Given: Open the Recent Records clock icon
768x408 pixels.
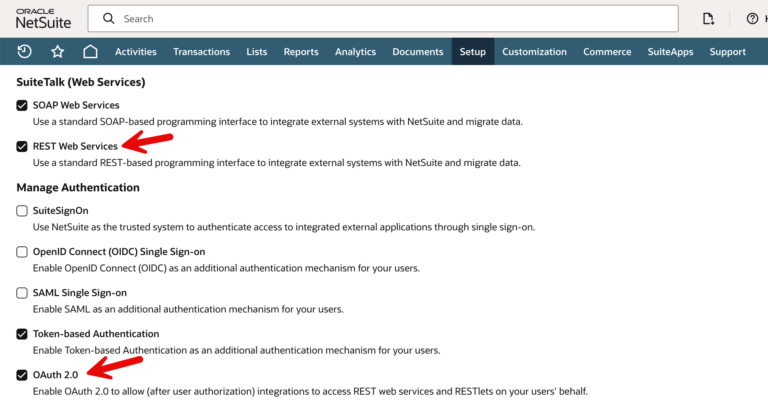Looking at the screenshot, I should point(24,51).
